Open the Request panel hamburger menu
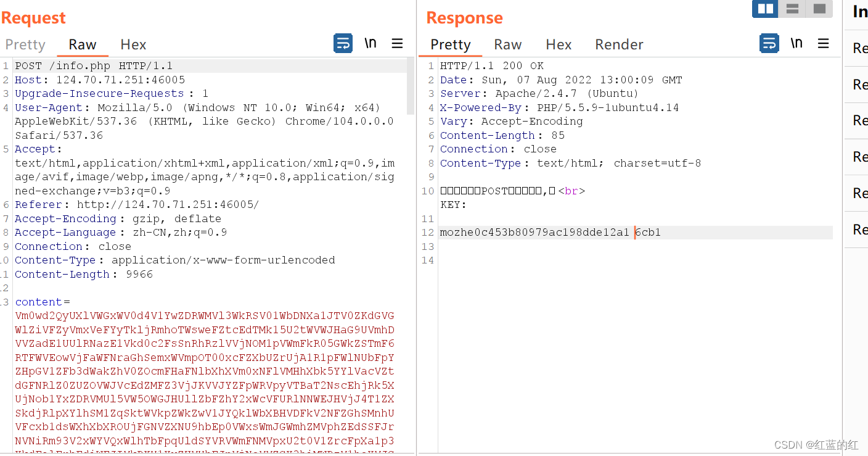This screenshot has width=868, height=456. click(397, 43)
